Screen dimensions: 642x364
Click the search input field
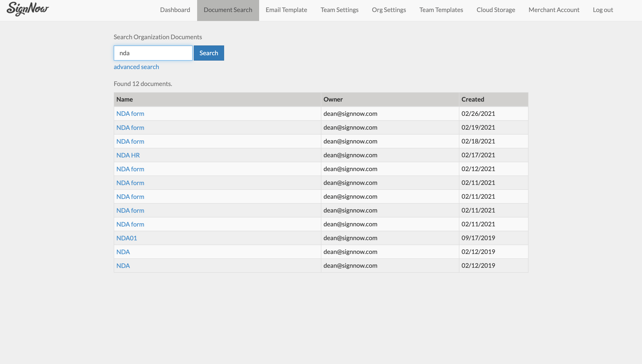pos(153,53)
